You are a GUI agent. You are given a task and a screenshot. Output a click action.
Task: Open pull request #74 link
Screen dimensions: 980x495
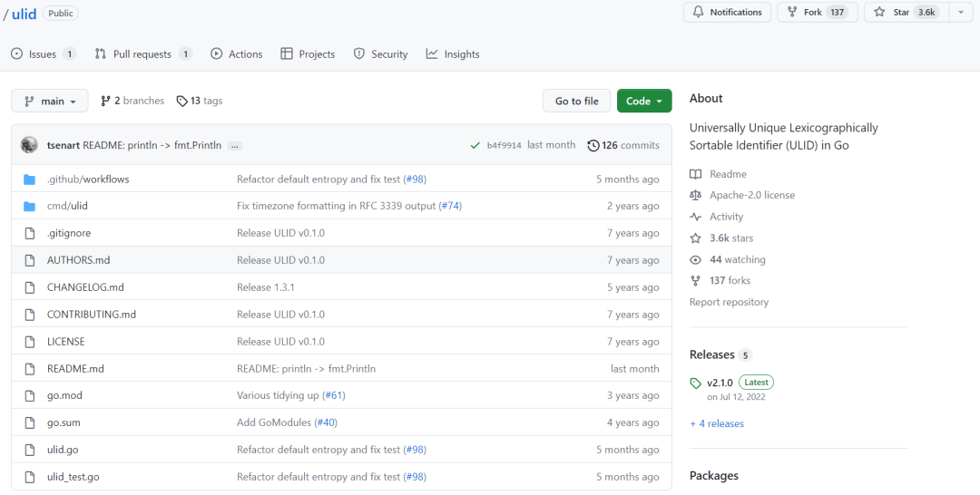[x=450, y=206]
